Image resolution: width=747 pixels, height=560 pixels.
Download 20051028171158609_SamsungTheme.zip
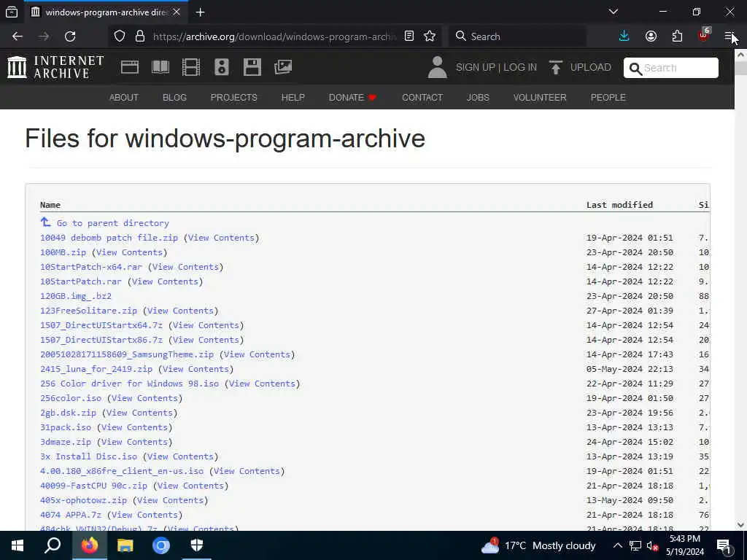pos(127,354)
